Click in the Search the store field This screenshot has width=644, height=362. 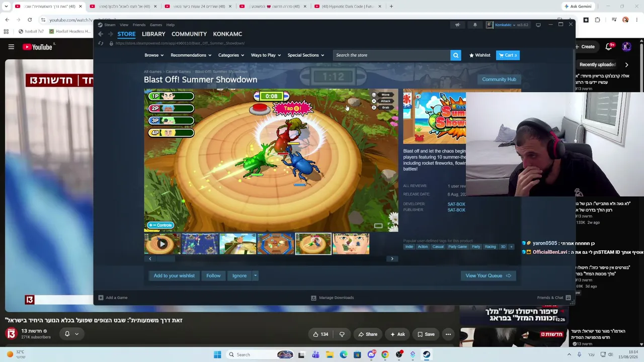pos(391,55)
